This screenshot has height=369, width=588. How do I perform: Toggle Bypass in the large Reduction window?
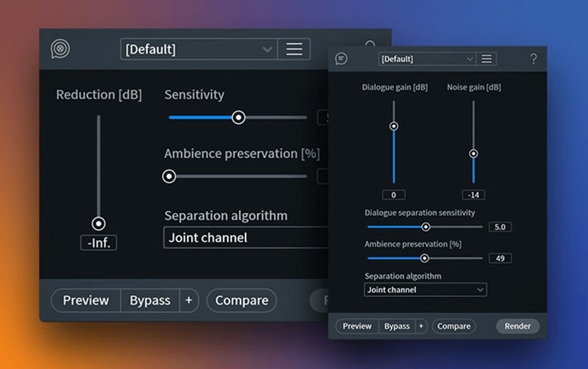tap(150, 300)
